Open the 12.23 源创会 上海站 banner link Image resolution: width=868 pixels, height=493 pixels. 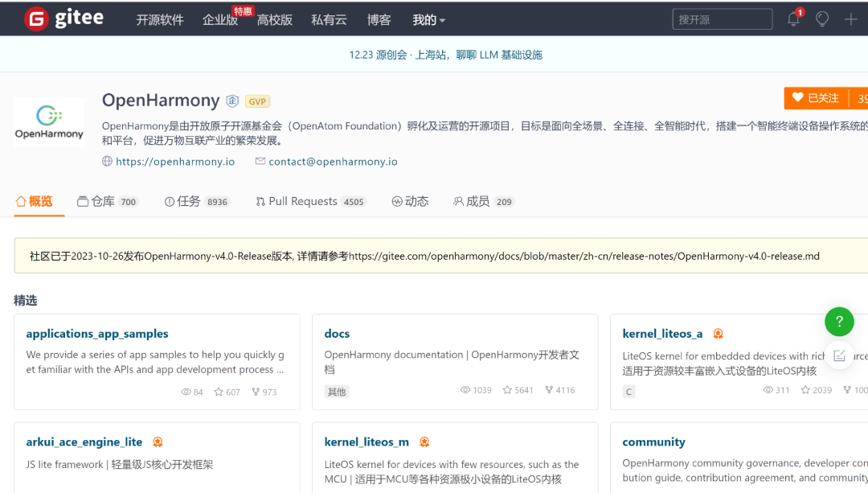445,55
